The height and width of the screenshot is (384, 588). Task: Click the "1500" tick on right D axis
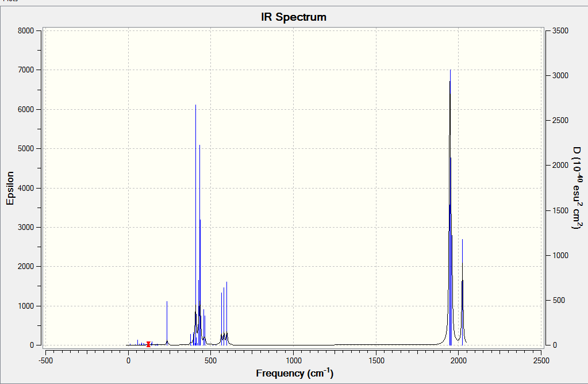[560, 211]
